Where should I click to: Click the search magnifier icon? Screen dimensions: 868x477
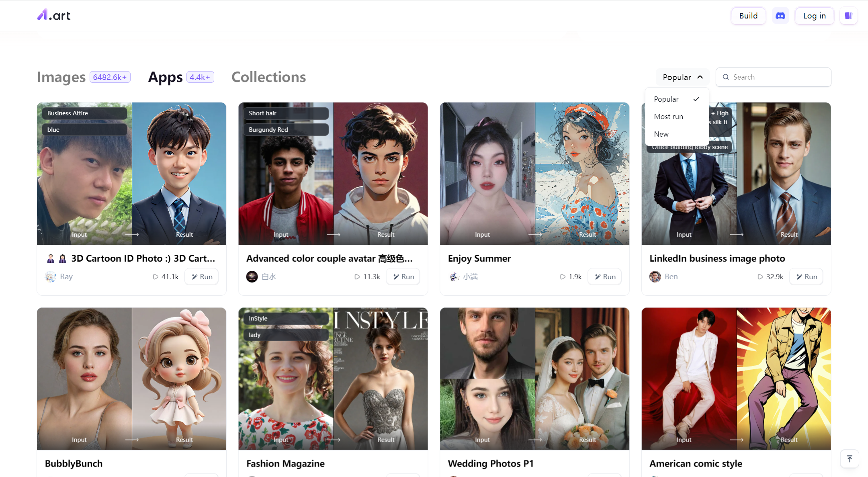click(726, 77)
